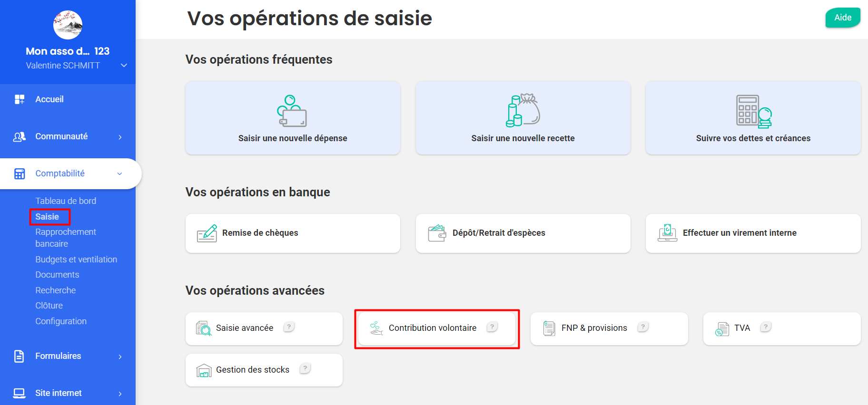Click the help icon next to Saisie avancée

click(x=289, y=327)
